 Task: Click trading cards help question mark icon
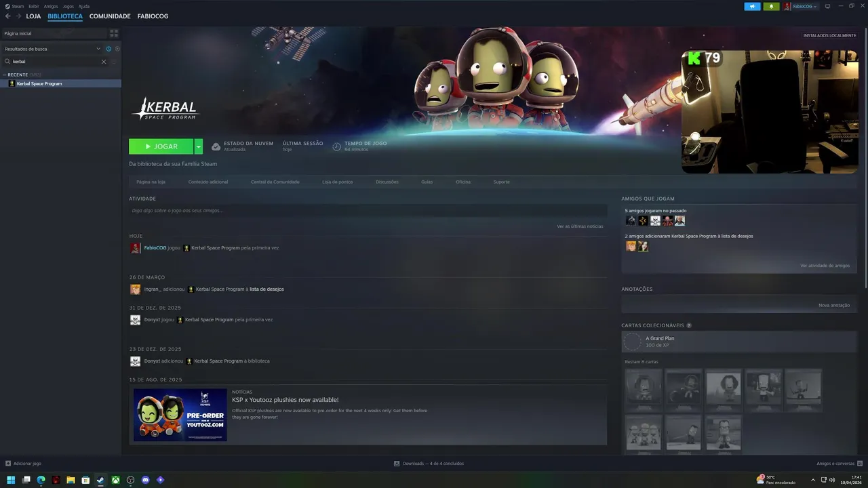pos(689,326)
